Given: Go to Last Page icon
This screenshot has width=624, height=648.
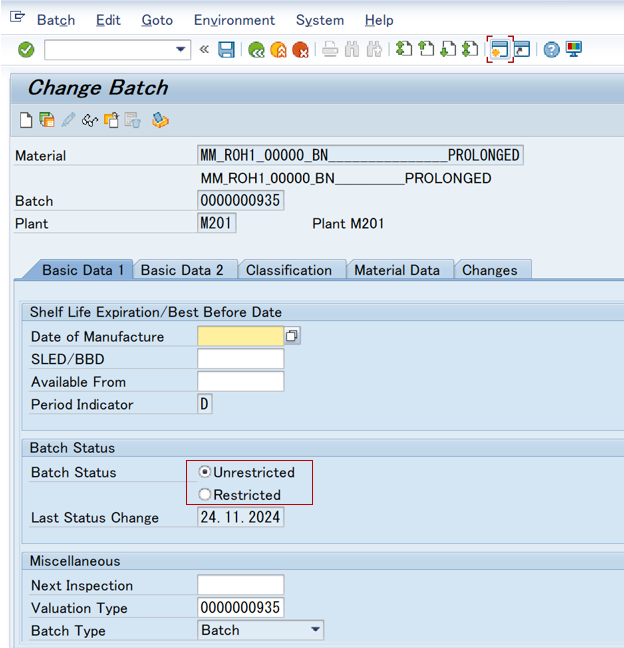Looking at the screenshot, I should (x=470, y=50).
